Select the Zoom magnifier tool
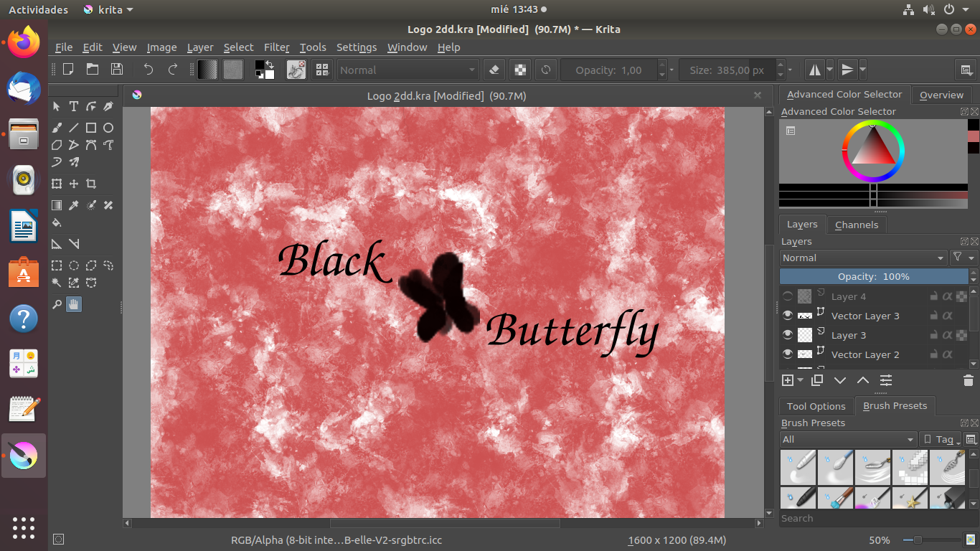Viewport: 980px width, 551px height. click(57, 304)
